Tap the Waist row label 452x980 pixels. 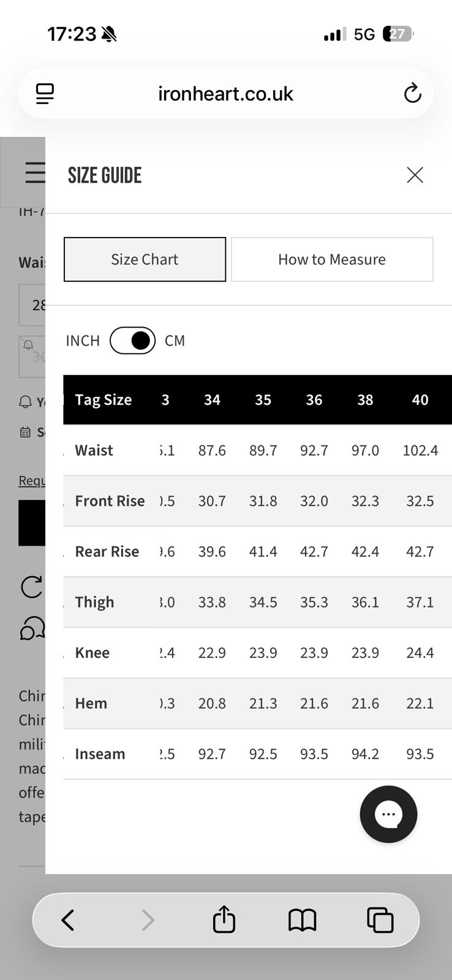(94, 450)
